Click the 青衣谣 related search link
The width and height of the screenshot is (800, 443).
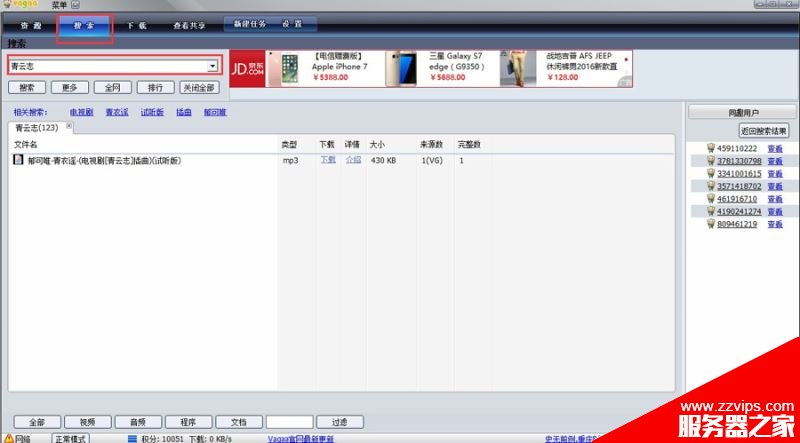(117, 112)
